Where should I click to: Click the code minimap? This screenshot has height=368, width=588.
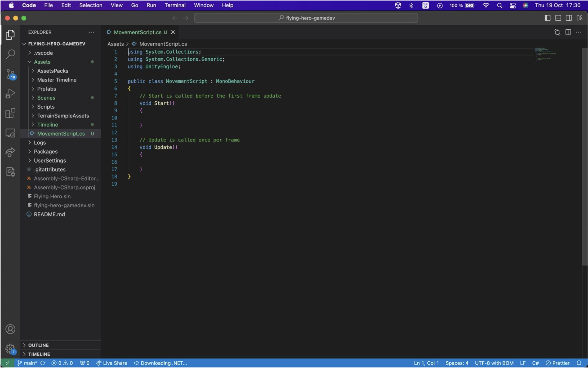click(546, 55)
